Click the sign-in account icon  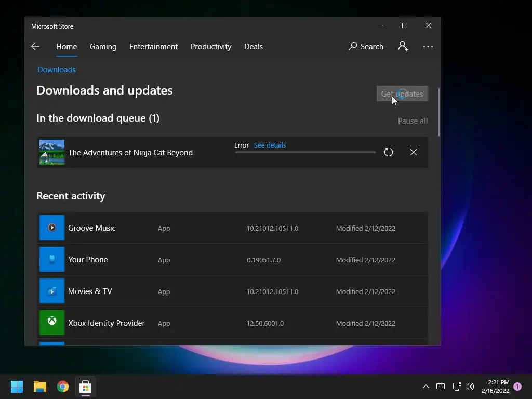point(403,46)
